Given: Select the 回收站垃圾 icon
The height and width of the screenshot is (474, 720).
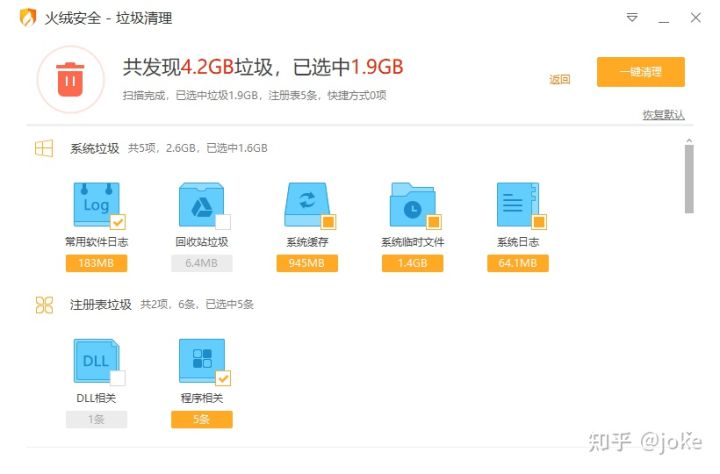Looking at the screenshot, I should (x=201, y=204).
